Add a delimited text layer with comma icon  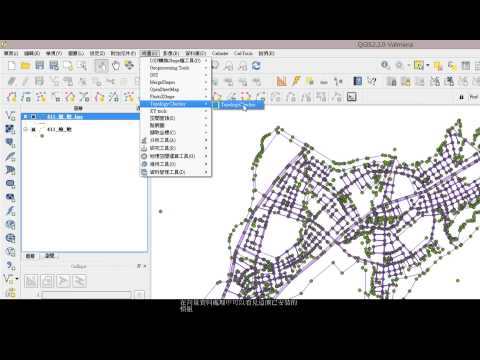[x=10, y=266]
